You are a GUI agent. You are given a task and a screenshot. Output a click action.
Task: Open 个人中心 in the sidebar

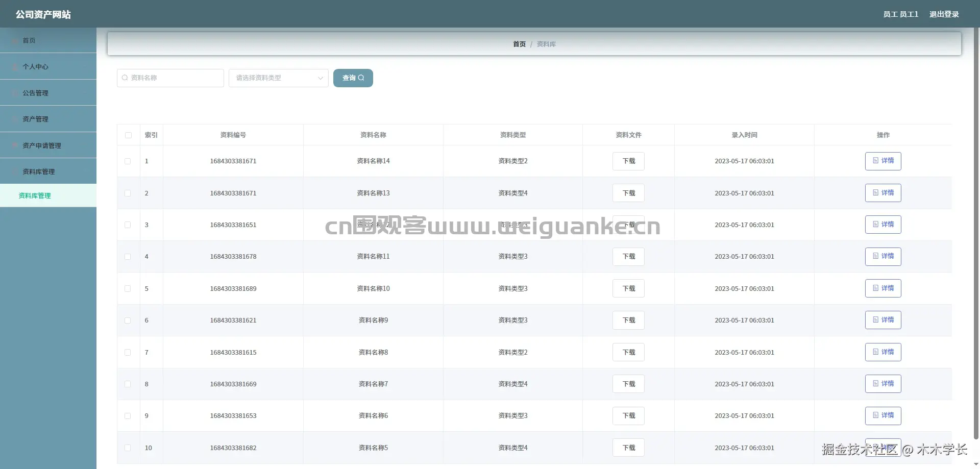click(48, 66)
